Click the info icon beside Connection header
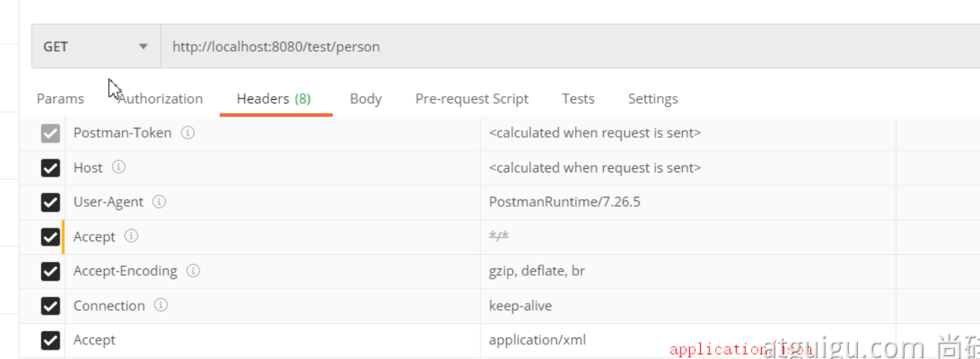 [161, 305]
